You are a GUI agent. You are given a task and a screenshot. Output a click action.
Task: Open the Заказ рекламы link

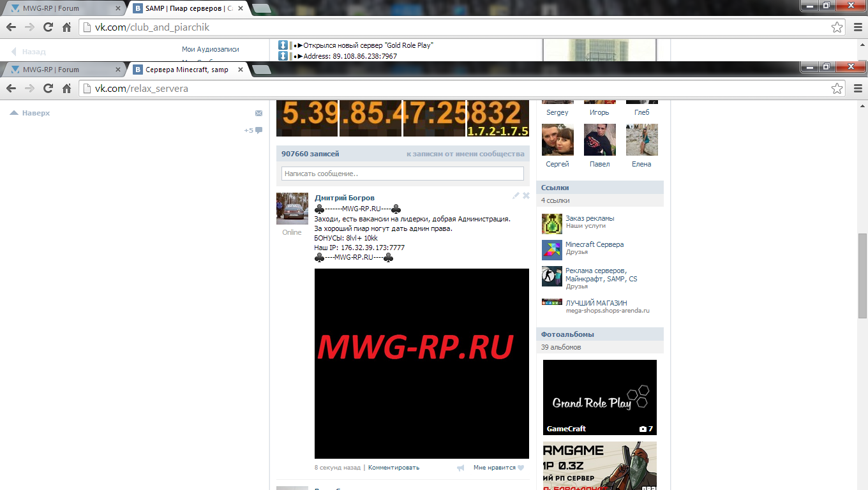point(590,218)
